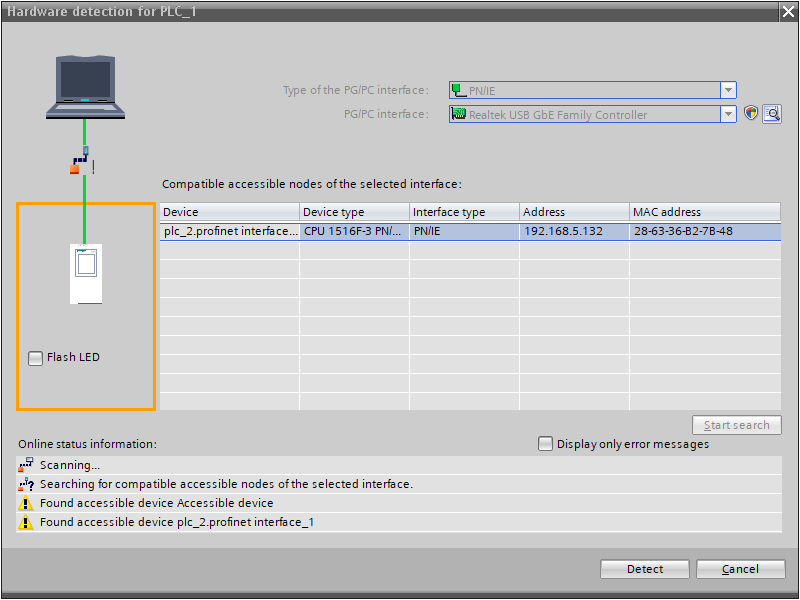The width and height of the screenshot is (800, 600).
Task: Click CPU 1516F-3 PN/... device type cell
Action: pyautogui.click(x=355, y=231)
